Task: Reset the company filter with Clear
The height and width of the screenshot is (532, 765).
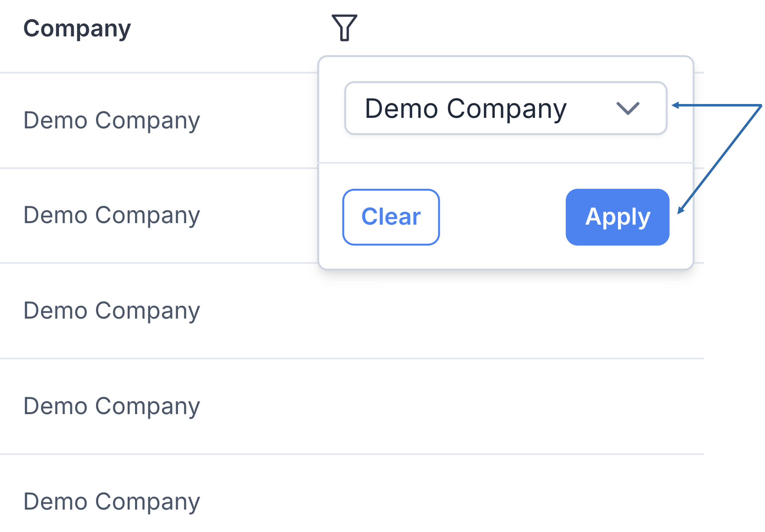Action: [x=391, y=217]
